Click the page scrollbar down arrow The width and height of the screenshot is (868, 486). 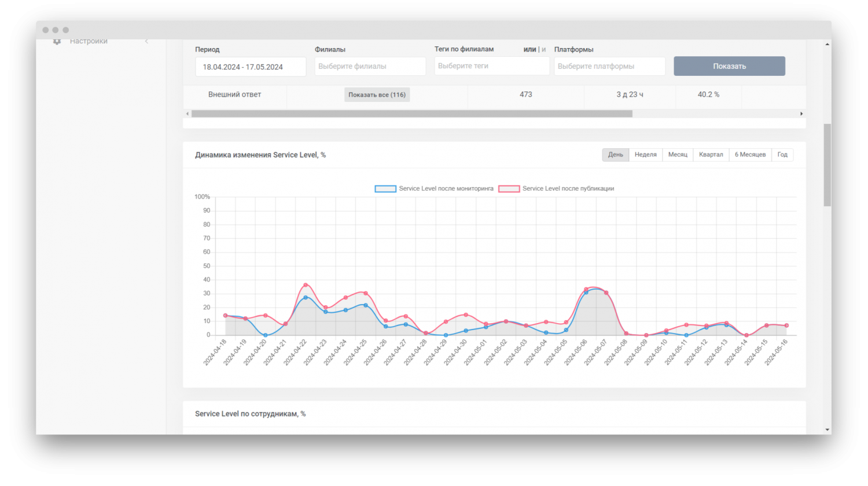pos(827,430)
